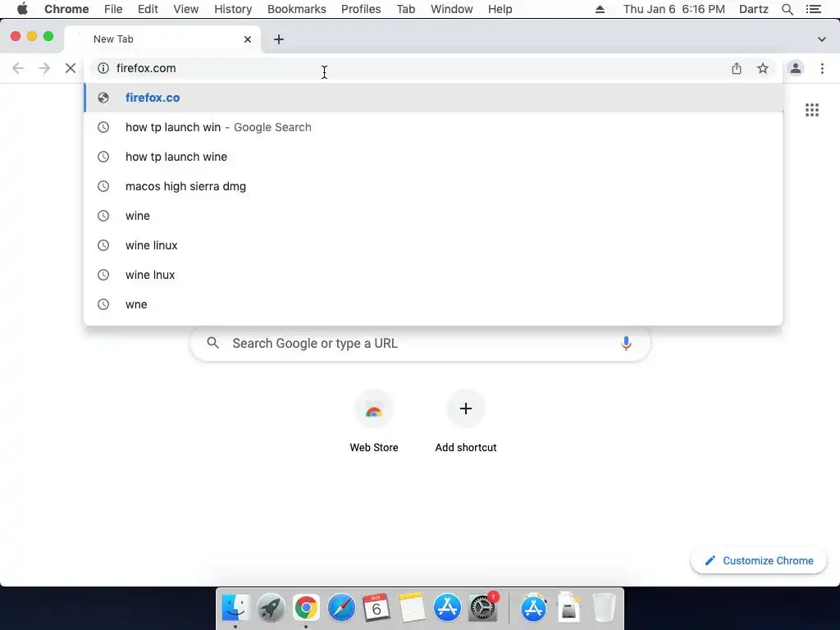This screenshot has width=840, height=630.
Task: Select 'how tp launch win' suggestion
Action: 433,127
